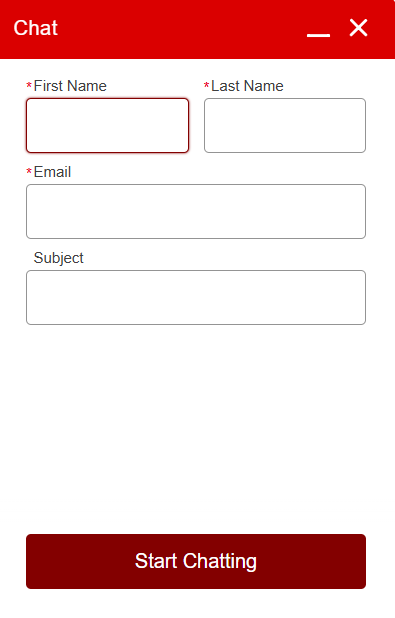Focus the First Name text box

[108, 125]
